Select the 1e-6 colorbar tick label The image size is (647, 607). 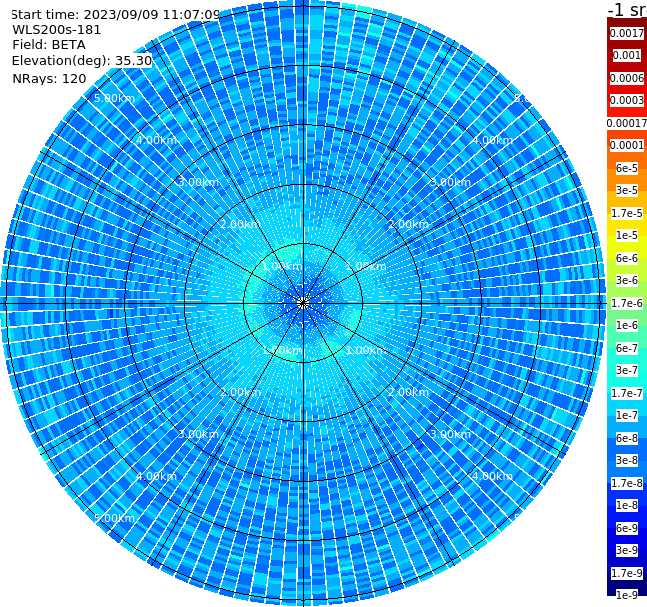(x=627, y=325)
